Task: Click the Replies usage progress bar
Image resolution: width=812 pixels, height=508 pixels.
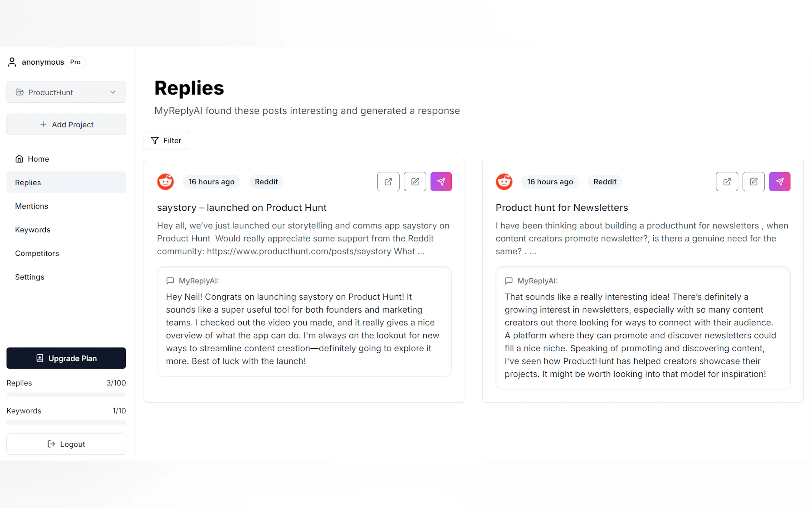Action: (x=66, y=394)
